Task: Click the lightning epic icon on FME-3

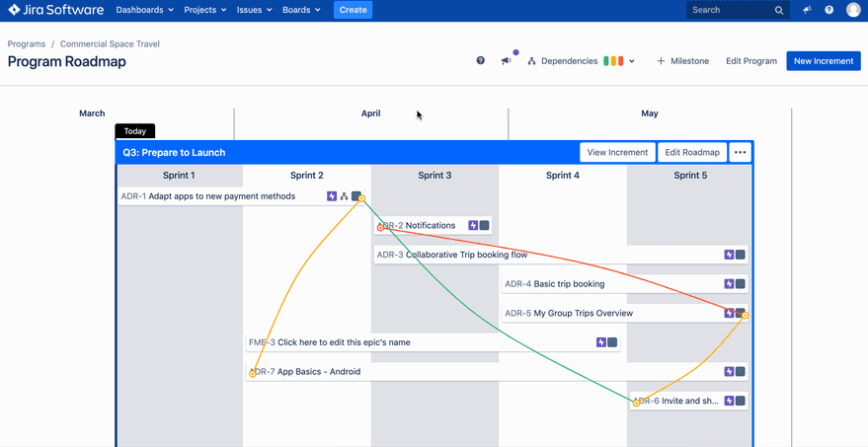Action: [x=601, y=342]
